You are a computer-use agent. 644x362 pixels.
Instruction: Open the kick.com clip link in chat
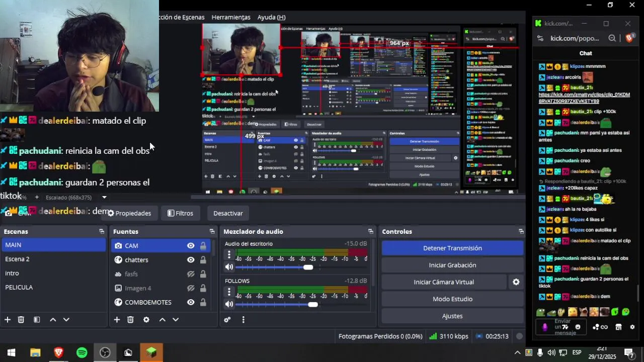[x=584, y=98]
